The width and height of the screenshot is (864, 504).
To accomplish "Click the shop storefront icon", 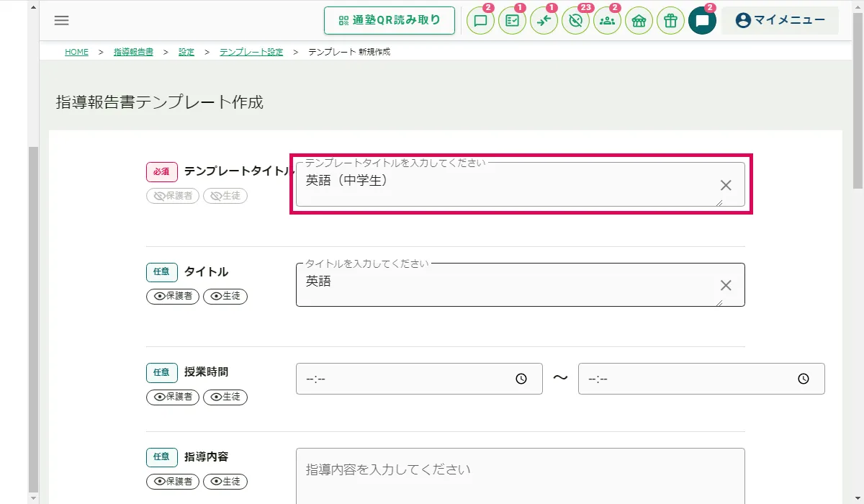I will point(639,21).
